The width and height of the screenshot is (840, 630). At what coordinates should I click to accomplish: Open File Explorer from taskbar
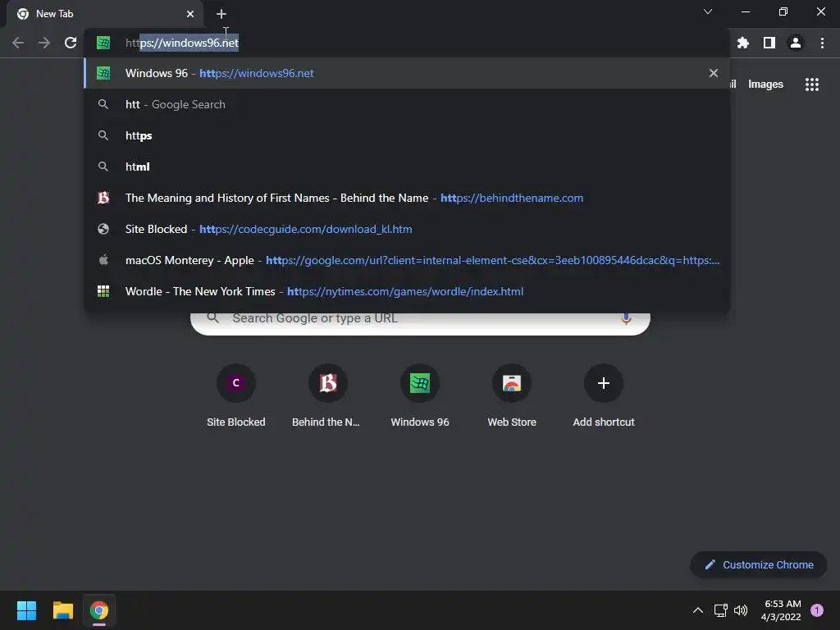[x=62, y=610]
